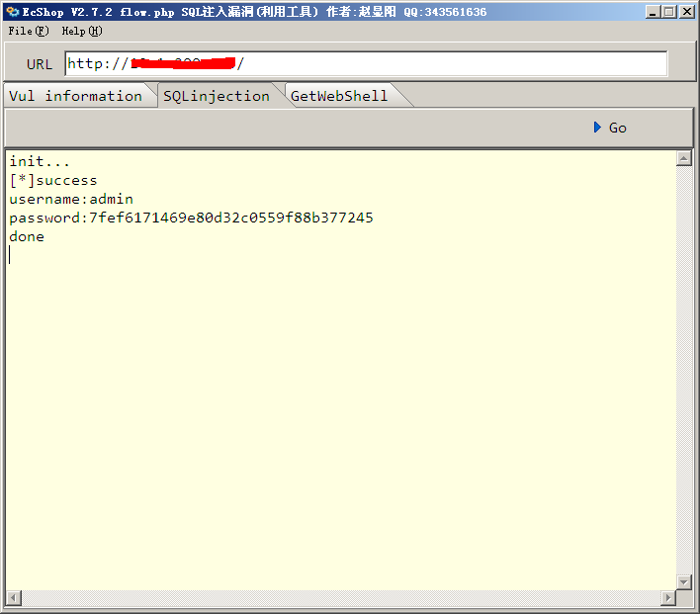
Task: Click the 'done' output line
Action: (27, 236)
